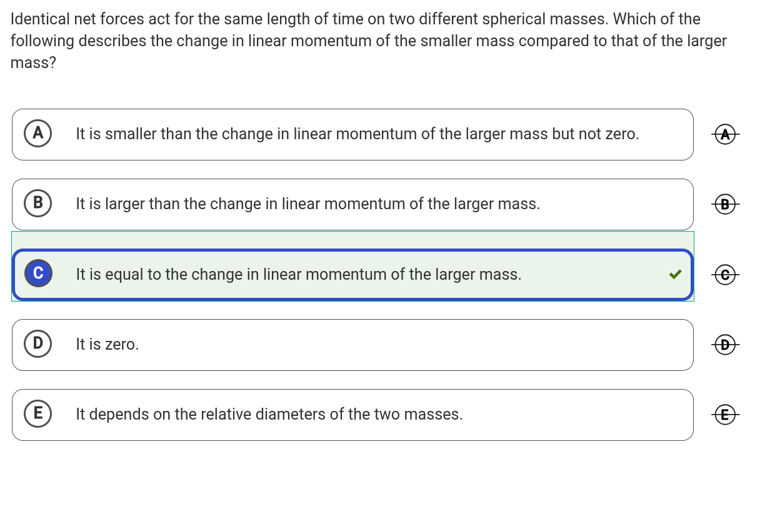
Task: Cross out answer choice D
Action: [725, 344]
